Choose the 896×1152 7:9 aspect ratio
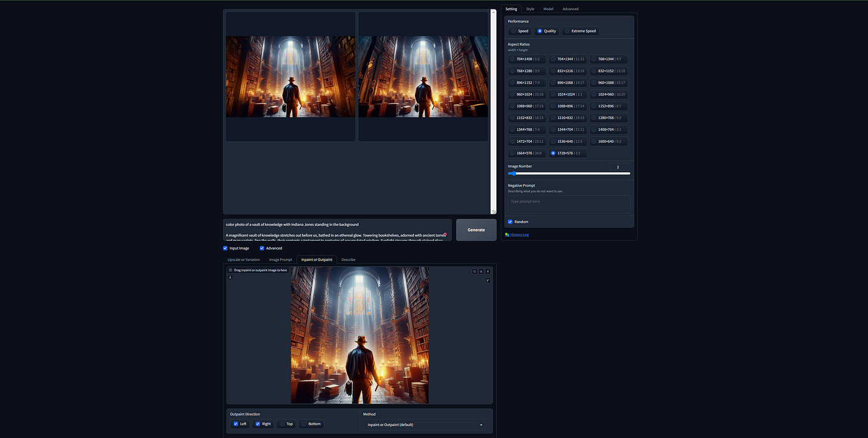Image resolution: width=868 pixels, height=438 pixels. 527,83
